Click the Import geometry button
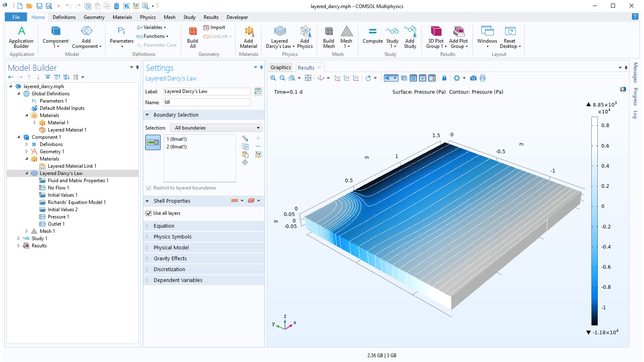This screenshot has width=644, height=362. 215,27
